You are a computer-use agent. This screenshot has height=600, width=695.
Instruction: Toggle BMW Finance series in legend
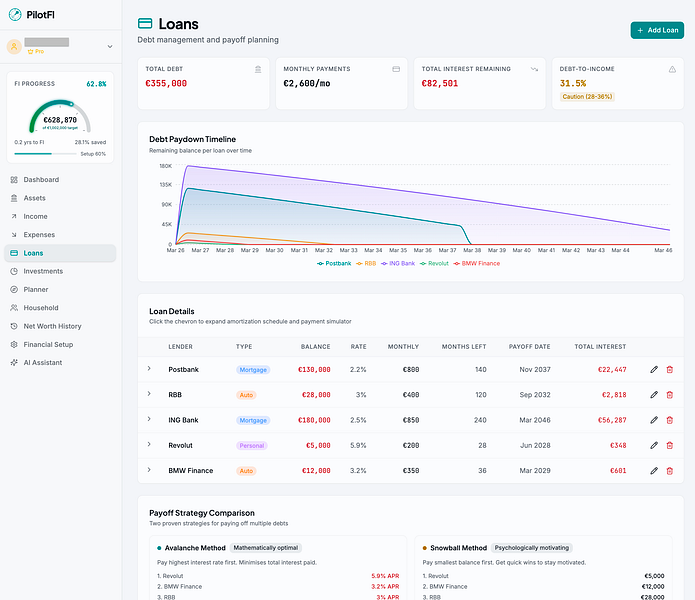click(x=476, y=263)
